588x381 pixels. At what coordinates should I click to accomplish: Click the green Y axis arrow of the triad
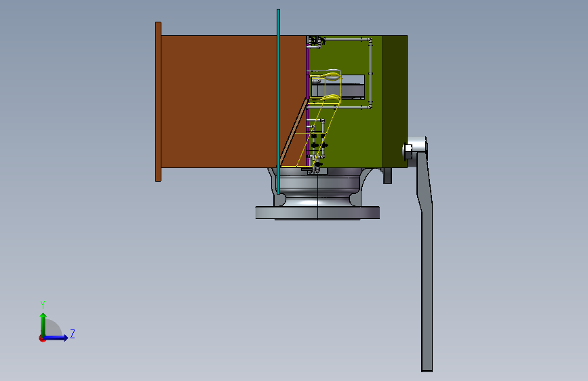(43, 323)
